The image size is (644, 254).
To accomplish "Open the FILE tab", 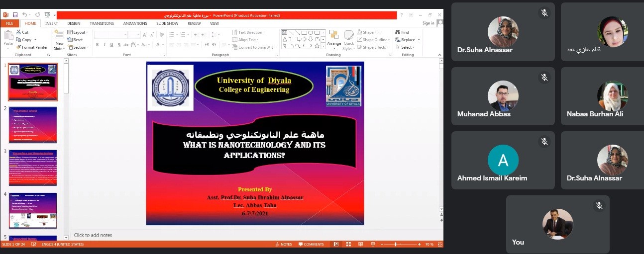I will 9,23.
